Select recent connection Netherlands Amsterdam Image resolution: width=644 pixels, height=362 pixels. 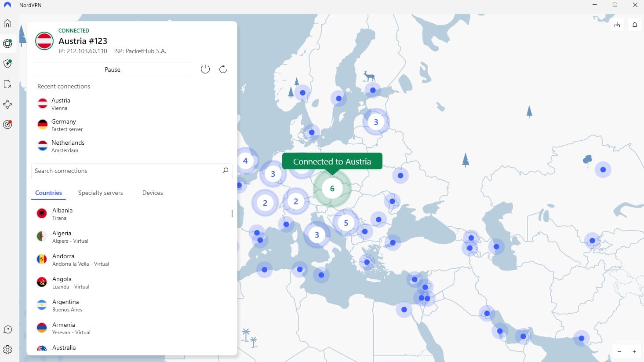coord(132,146)
